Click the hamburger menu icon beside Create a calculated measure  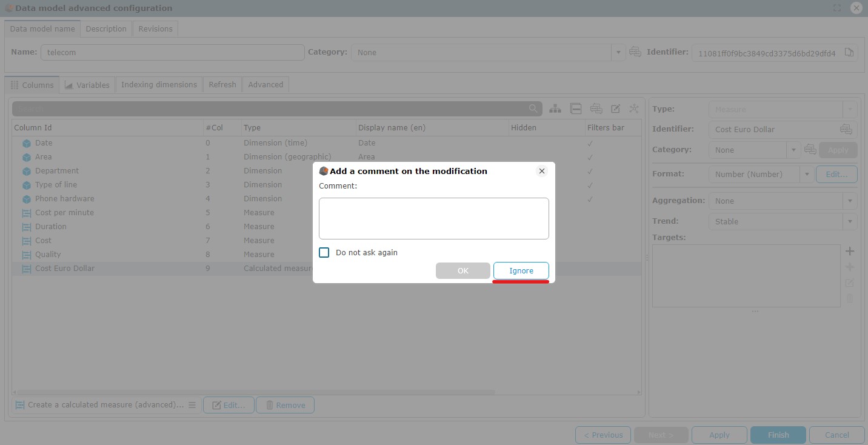(192, 405)
